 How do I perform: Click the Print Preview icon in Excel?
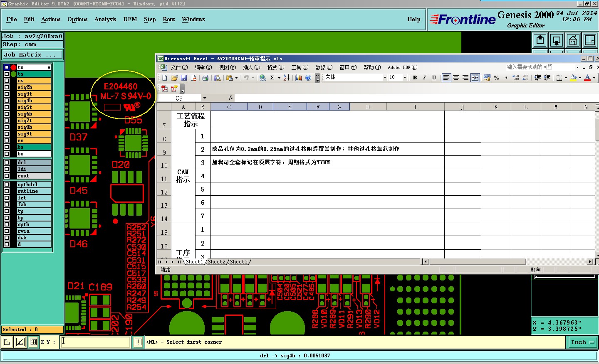pos(217,78)
